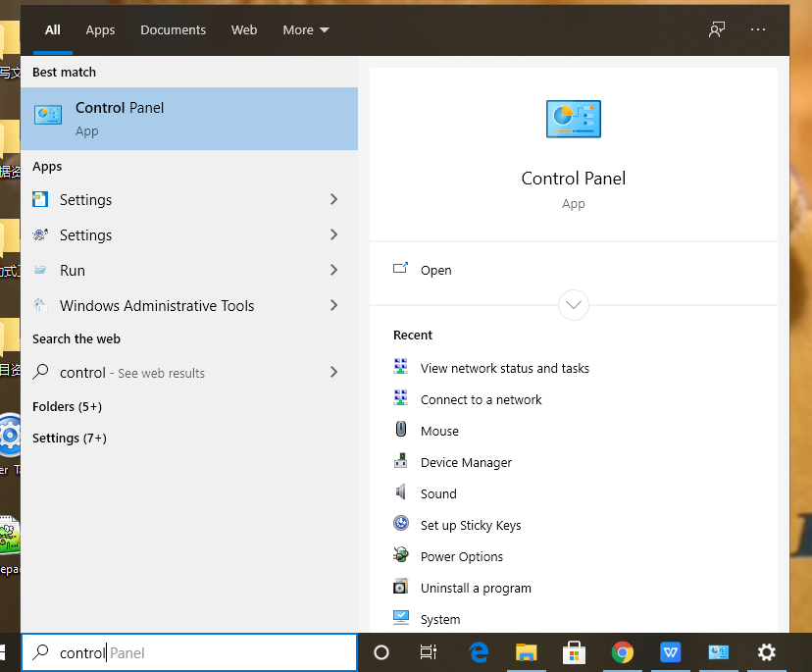Expand the More filter dropdown
The height and width of the screenshot is (672, 812).
pos(306,30)
